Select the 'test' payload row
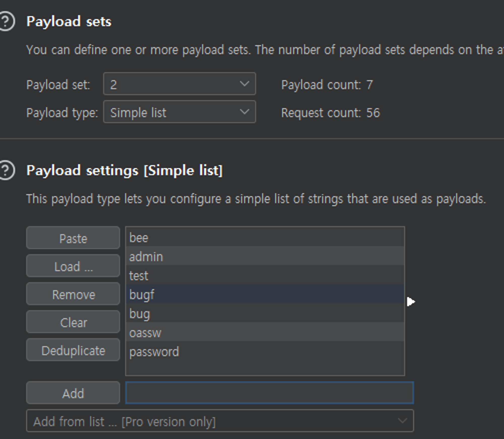The width and height of the screenshot is (504, 439). (x=265, y=275)
